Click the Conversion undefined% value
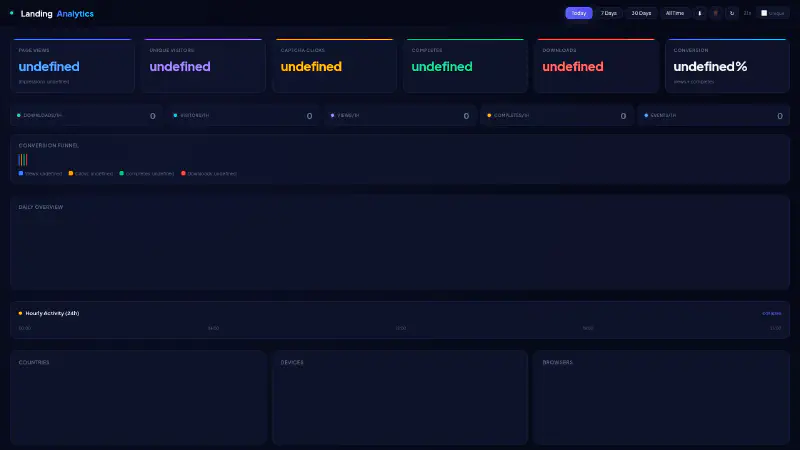 710,66
